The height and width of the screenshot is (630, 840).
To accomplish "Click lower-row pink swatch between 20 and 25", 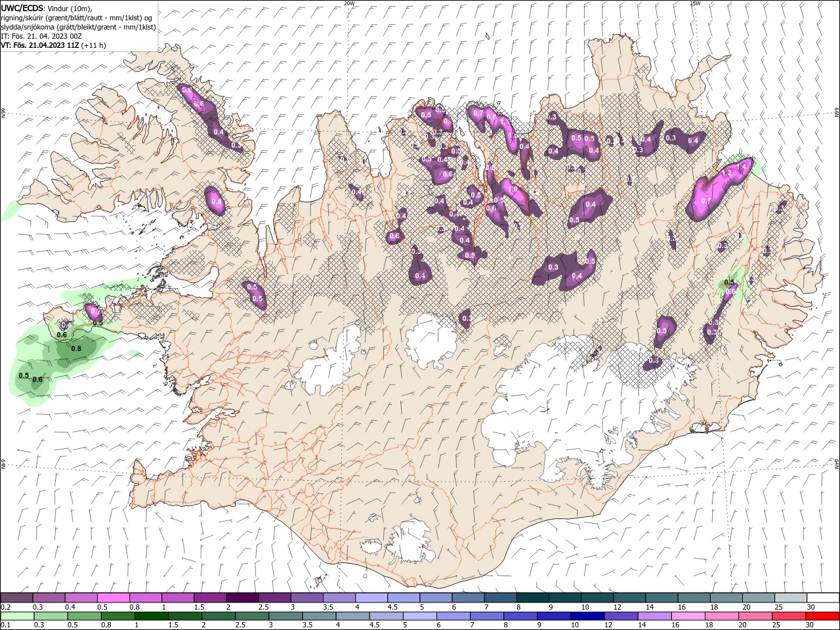I will point(755,616).
